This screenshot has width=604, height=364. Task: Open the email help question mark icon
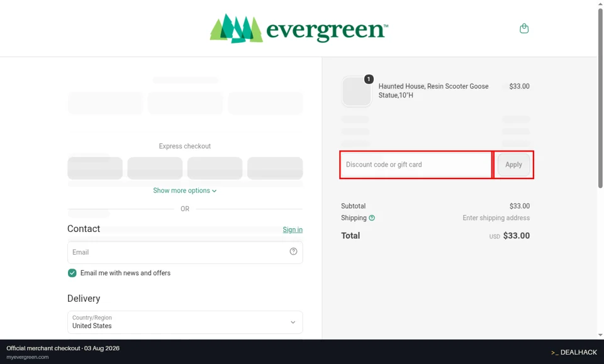pos(293,251)
